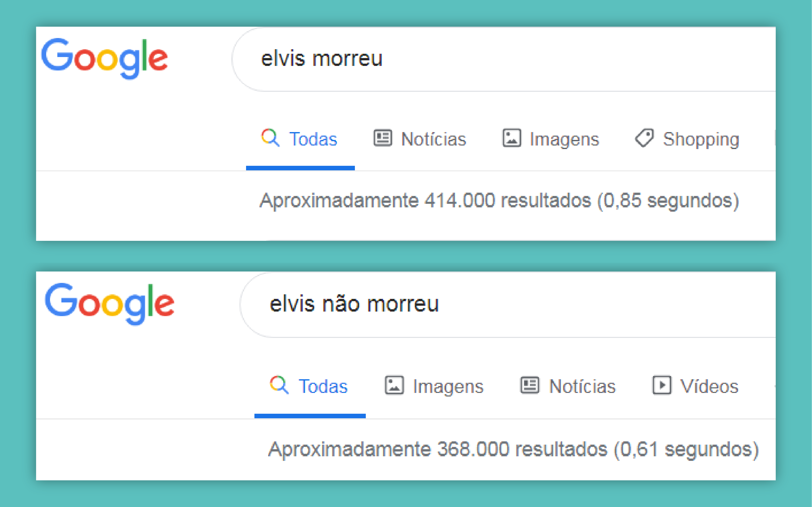Click the magnifier icon beside Todas under 'elvis morreu'
Image resolution: width=812 pixels, height=507 pixels.
pyautogui.click(x=270, y=137)
